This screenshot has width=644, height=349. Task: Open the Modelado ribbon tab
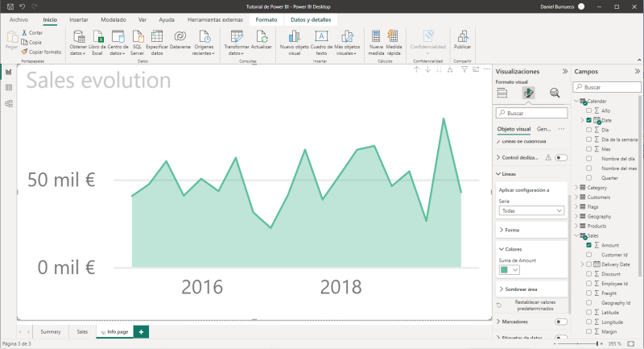(x=113, y=18)
